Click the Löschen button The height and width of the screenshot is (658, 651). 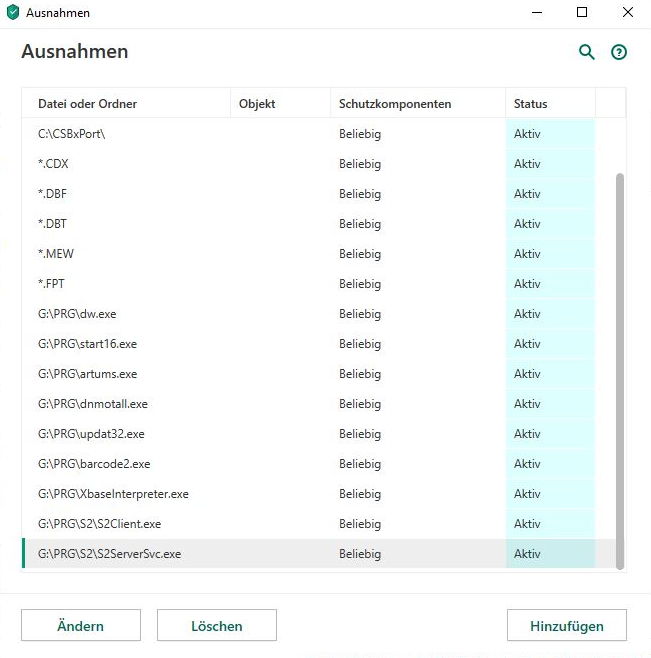pos(217,625)
